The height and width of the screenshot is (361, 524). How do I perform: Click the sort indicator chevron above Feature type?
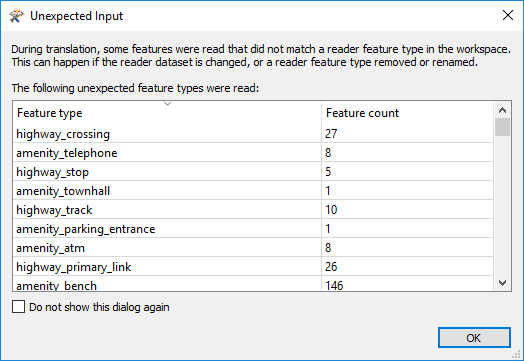click(167, 104)
